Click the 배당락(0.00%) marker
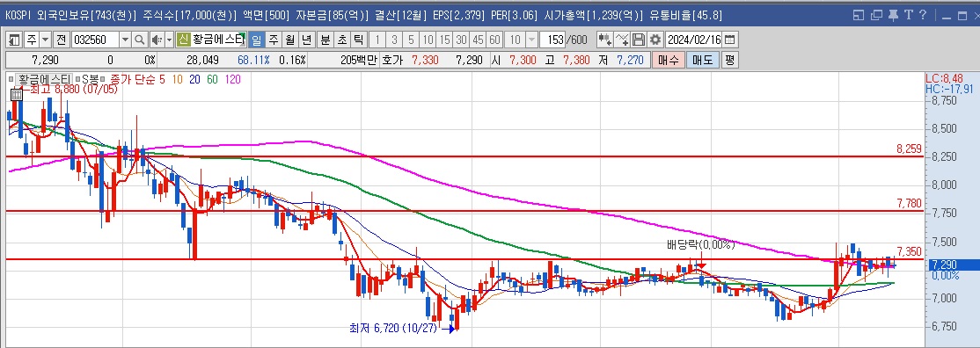 tap(700, 245)
